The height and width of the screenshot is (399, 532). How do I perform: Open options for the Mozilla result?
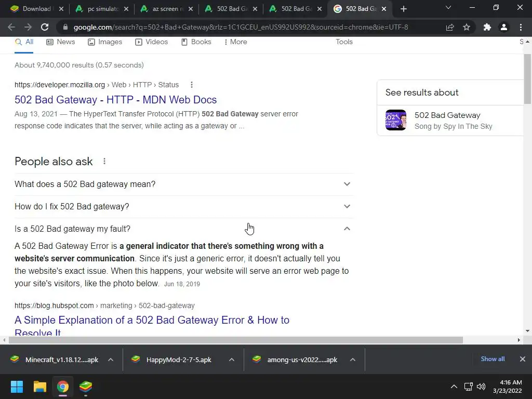tap(192, 85)
